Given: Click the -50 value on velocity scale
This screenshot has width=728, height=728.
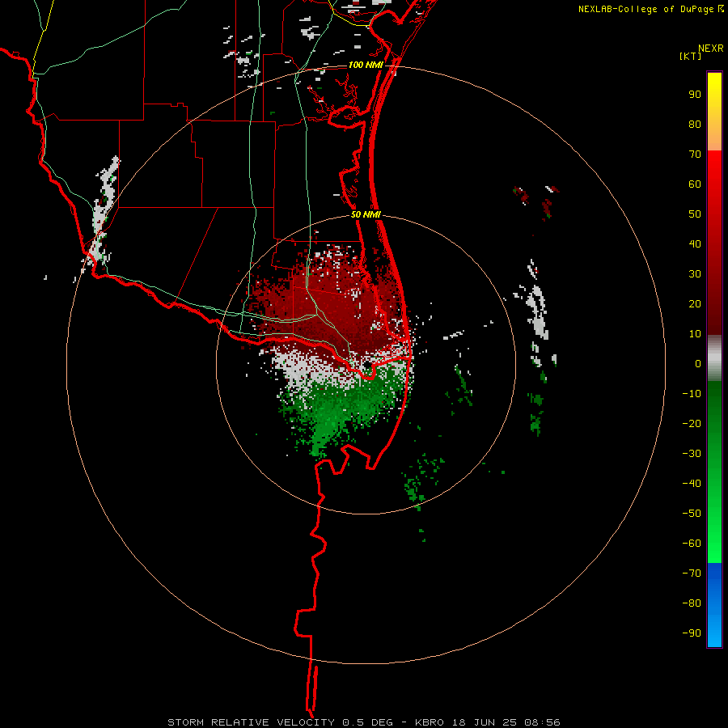Looking at the screenshot, I should pyautogui.click(x=692, y=514).
